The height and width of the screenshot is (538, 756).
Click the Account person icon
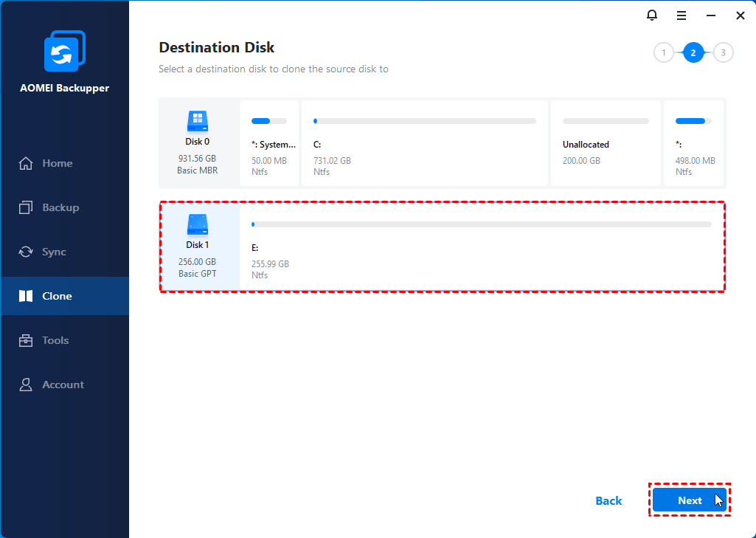pyautogui.click(x=26, y=384)
